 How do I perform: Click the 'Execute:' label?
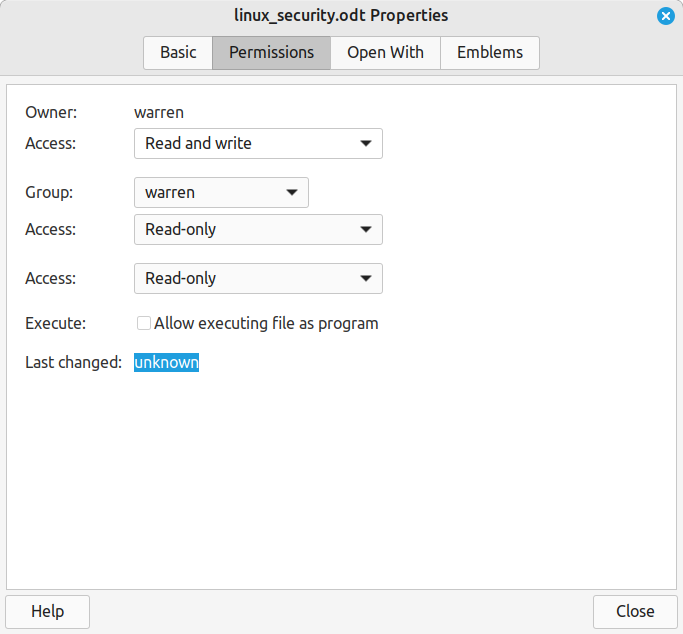(x=56, y=323)
